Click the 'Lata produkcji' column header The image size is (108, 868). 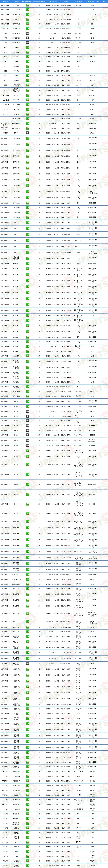52,1
